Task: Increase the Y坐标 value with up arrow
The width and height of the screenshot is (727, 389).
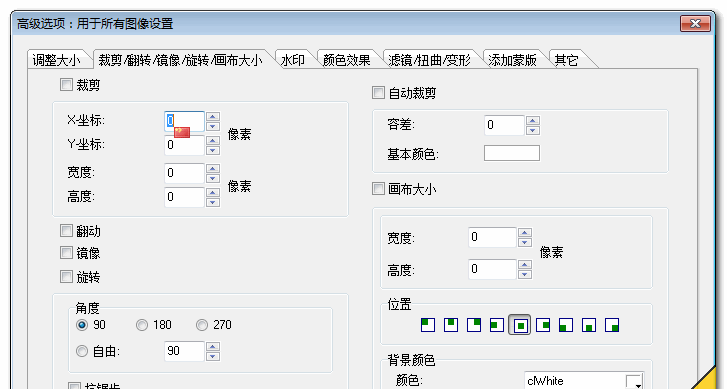Action: (213, 140)
